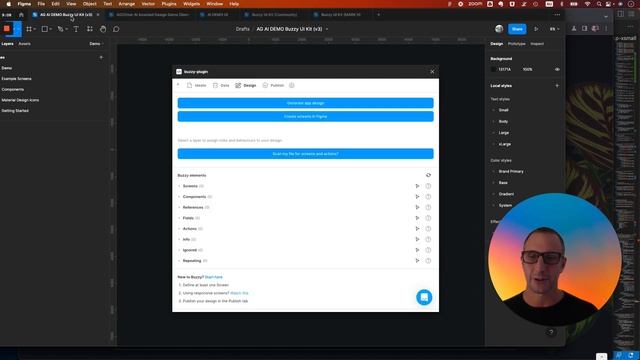Viewport: 640px width, 360px height.
Task: Expand the Screens element group
Action: point(179,186)
